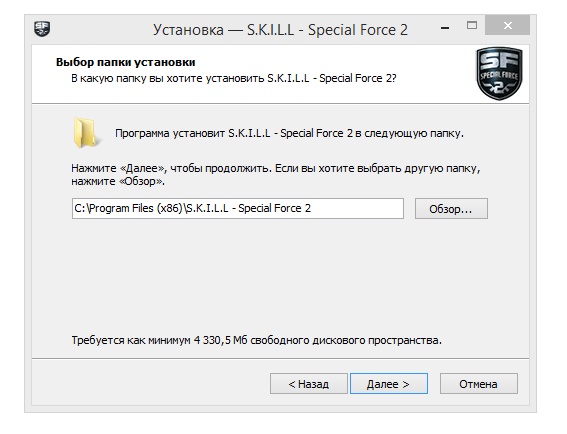Click 'Special Force 2' at the path's end

click(274, 208)
